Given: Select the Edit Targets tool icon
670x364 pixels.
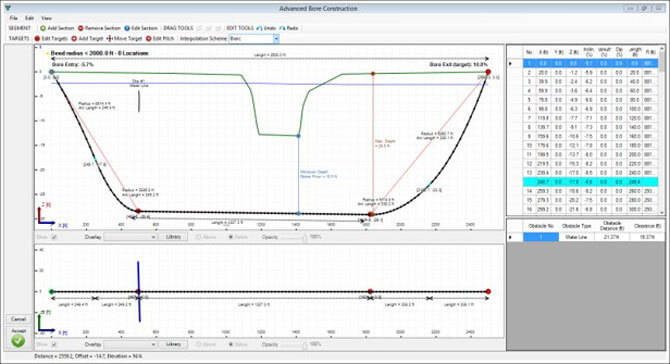Looking at the screenshot, I should click(37, 38).
